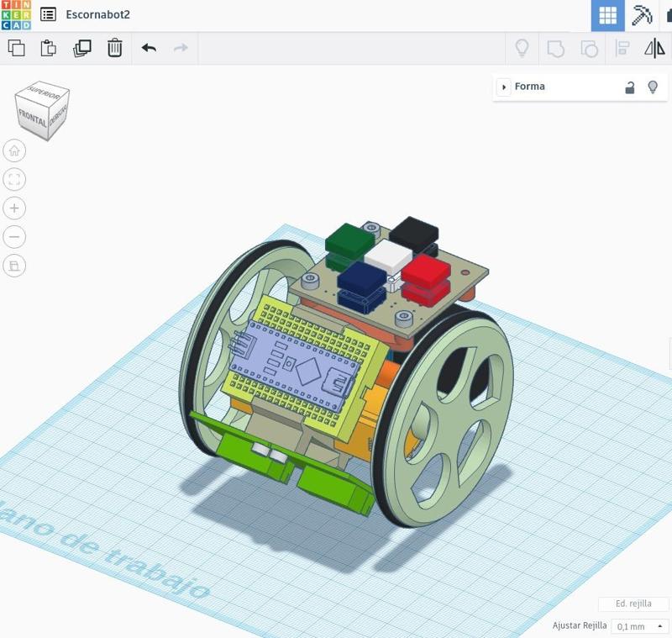The width and height of the screenshot is (672, 638).
Task: Reset to home view
Action: coord(14,151)
